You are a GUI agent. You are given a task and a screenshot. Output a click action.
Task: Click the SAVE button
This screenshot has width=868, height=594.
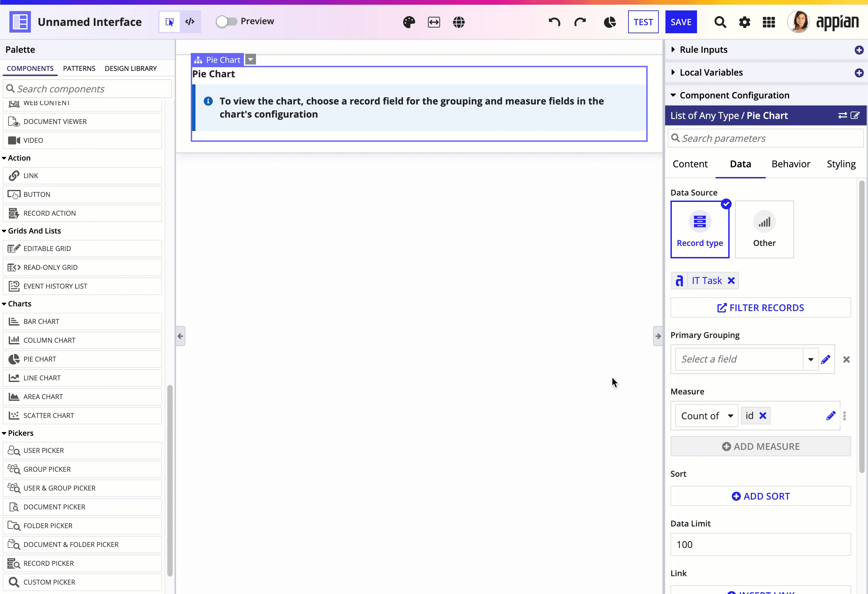click(x=681, y=22)
